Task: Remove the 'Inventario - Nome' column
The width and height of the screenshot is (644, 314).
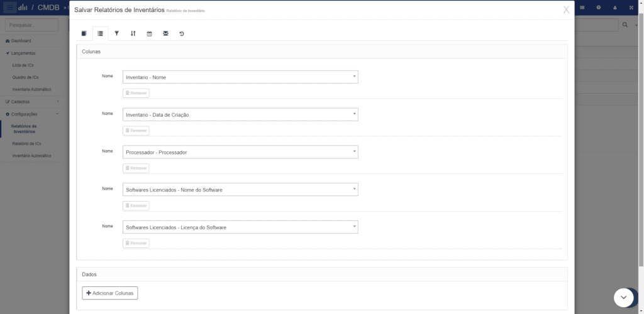Action: coord(136,93)
